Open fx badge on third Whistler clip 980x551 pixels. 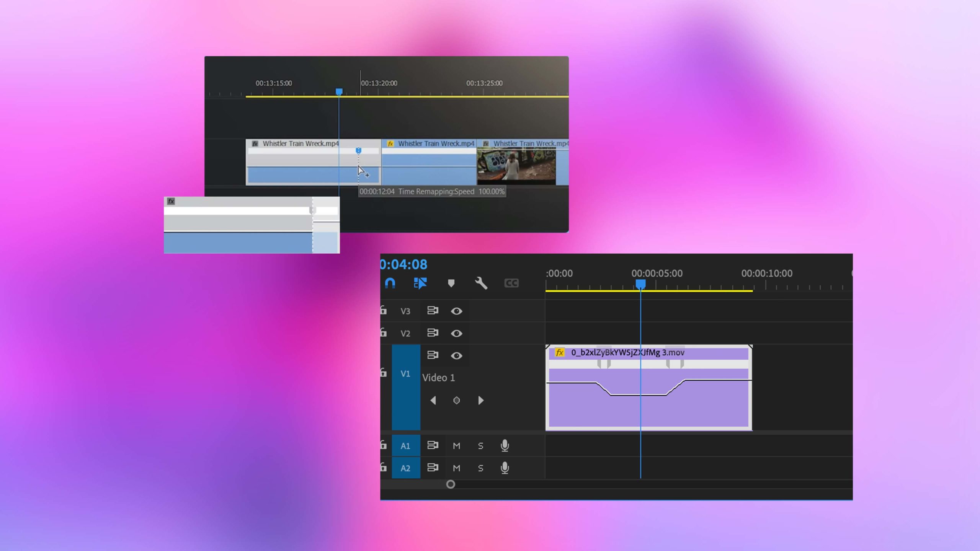coord(485,143)
